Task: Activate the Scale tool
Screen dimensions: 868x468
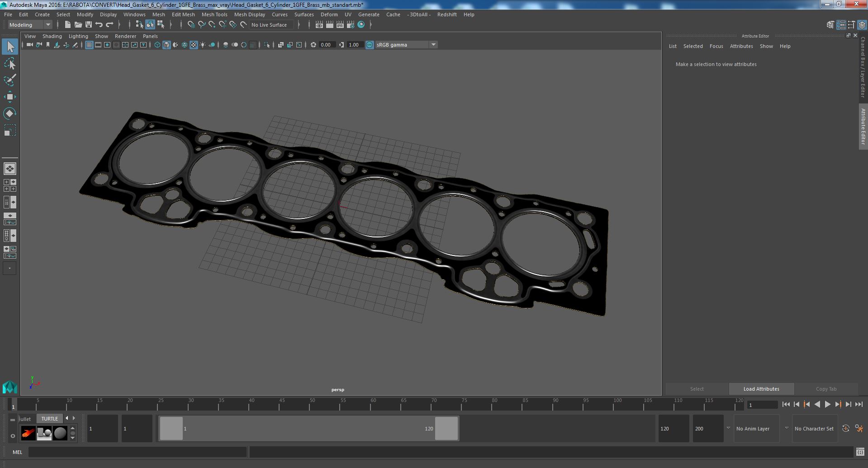Action: click(x=10, y=130)
